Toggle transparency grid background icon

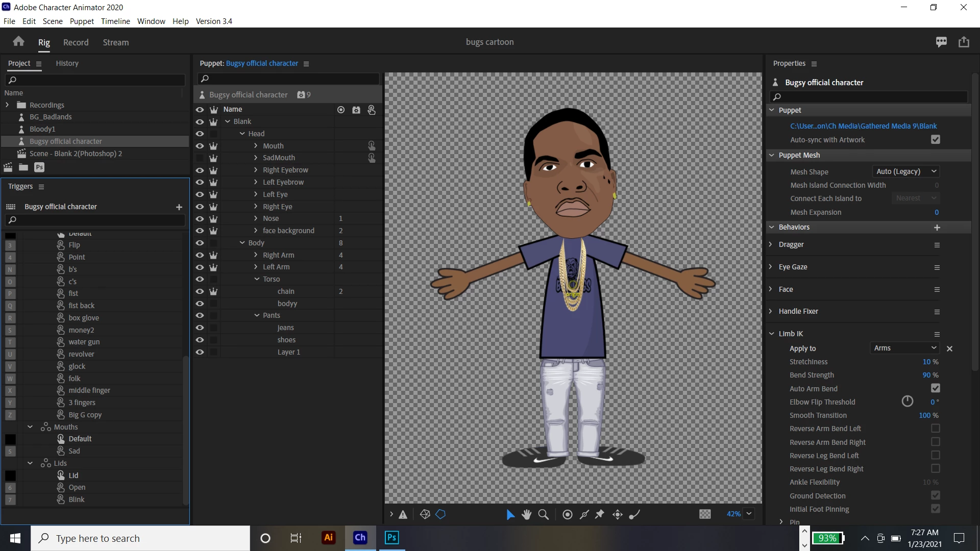[705, 514]
